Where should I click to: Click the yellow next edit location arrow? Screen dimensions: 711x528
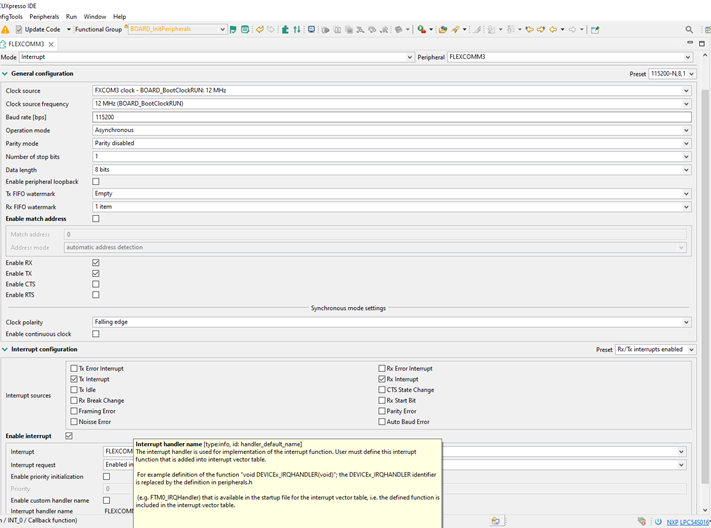[541, 29]
